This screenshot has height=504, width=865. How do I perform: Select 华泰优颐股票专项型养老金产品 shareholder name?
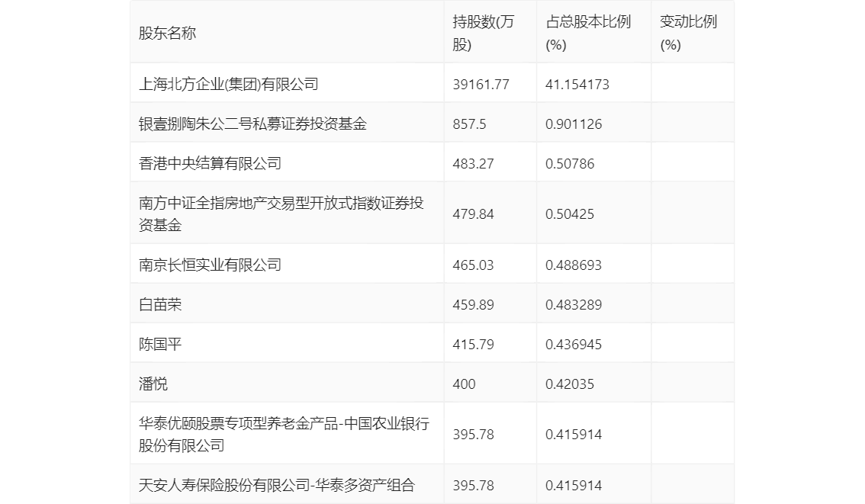tap(284, 435)
